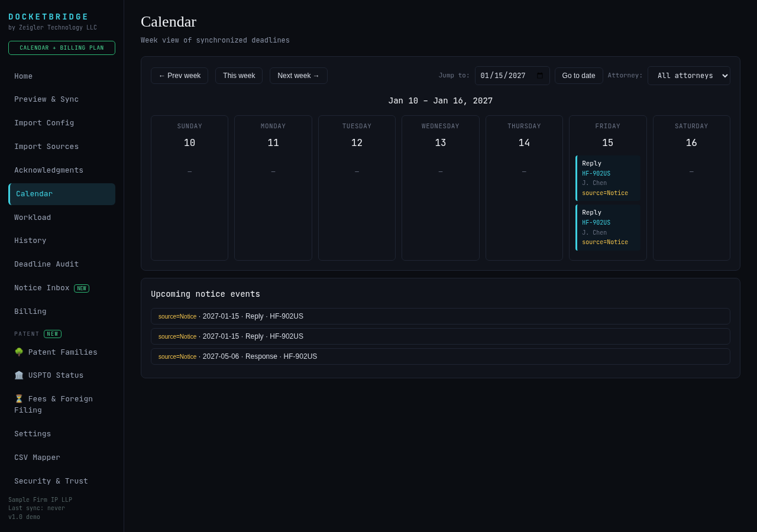The height and width of the screenshot is (532, 757).
Task: Select the 2027-05-06 Response notice event
Action: (x=441, y=356)
